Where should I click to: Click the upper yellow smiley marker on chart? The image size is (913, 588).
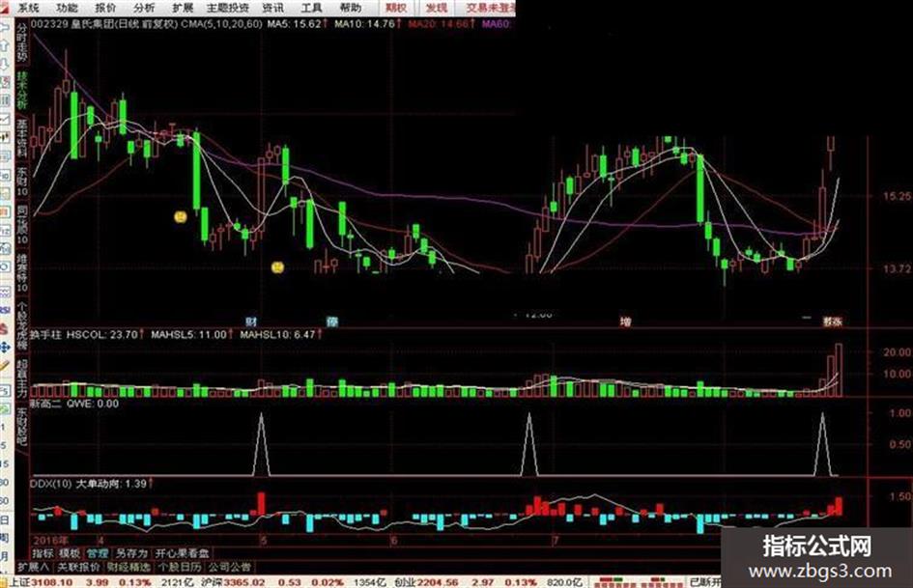tap(181, 217)
